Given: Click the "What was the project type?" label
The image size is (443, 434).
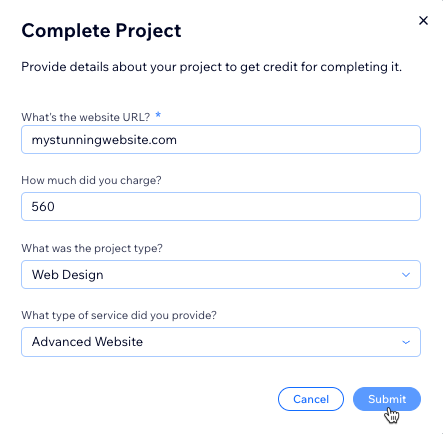Looking at the screenshot, I should 92,248.
